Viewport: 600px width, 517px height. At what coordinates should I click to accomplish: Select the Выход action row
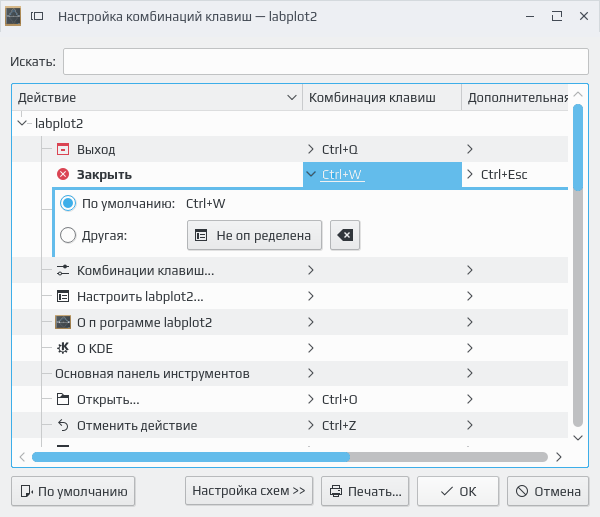coord(290,149)
